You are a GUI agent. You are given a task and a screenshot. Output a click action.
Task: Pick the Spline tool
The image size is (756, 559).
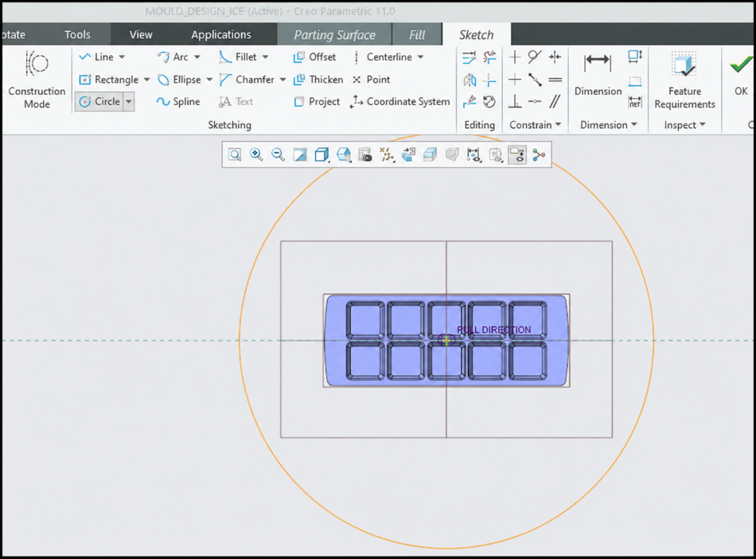(178, 102)
